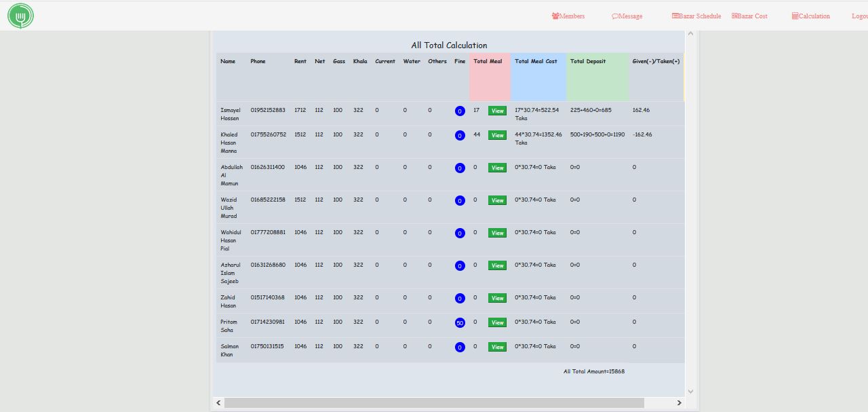Open the Bazar Cost page
868x412 pixels.
(749, 16)
